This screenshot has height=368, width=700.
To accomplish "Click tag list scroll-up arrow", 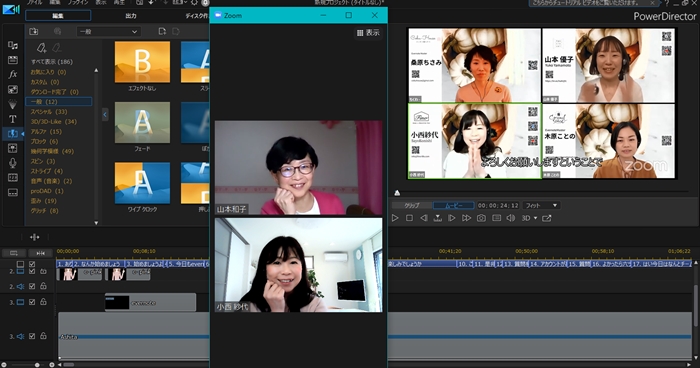I will pyautogui.click(x=96, y=71).
